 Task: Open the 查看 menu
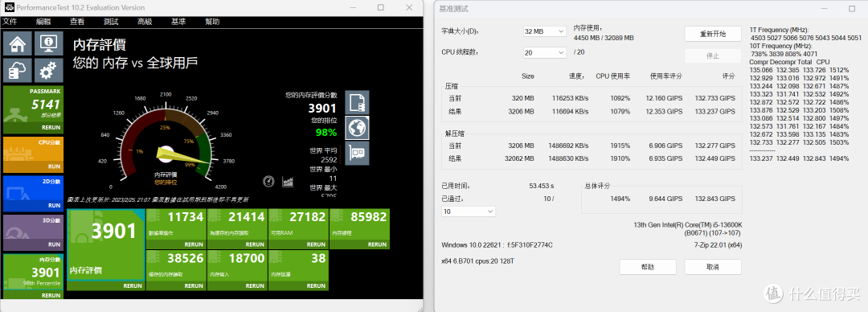point(77,22)
